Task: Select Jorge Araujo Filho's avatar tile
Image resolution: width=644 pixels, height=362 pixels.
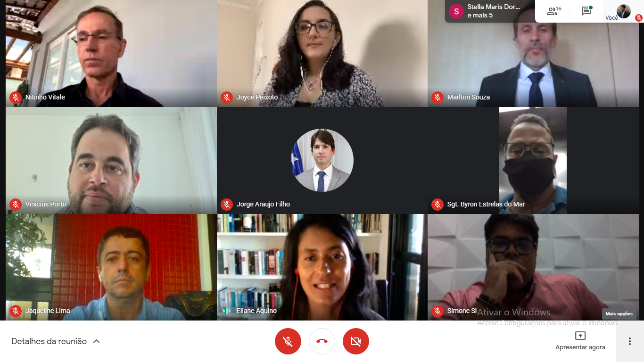Action: (322, 160)
